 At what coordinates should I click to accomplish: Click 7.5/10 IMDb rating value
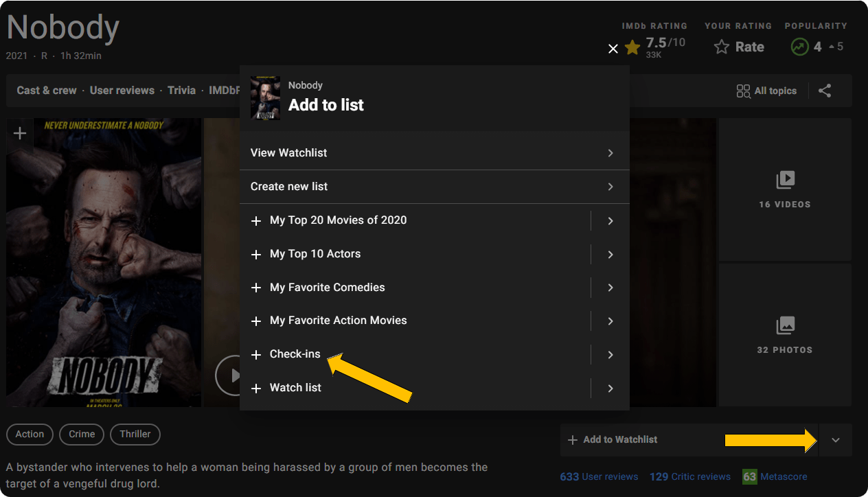pyautogui.click(x=665, y=43)
